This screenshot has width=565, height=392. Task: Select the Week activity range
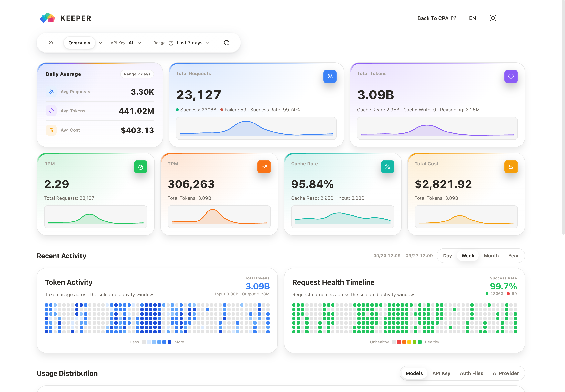468,256
